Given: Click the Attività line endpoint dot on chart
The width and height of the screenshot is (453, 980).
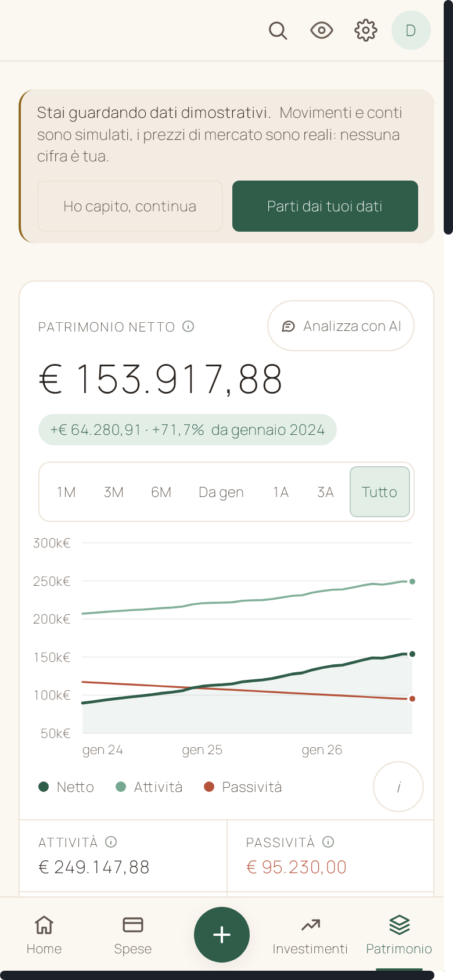Looking at the screenshot, I should click(412, 581).
